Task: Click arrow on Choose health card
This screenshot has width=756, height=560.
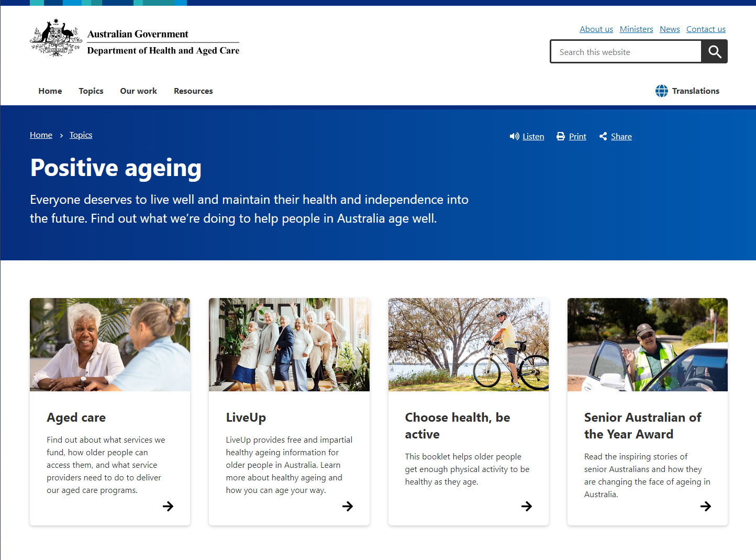Action: 527,506
